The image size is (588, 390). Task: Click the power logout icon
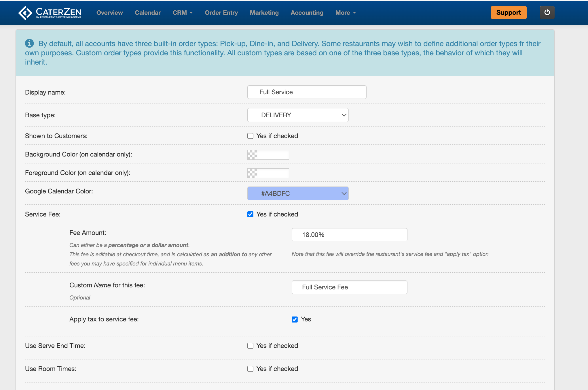(x=547, y=13)
